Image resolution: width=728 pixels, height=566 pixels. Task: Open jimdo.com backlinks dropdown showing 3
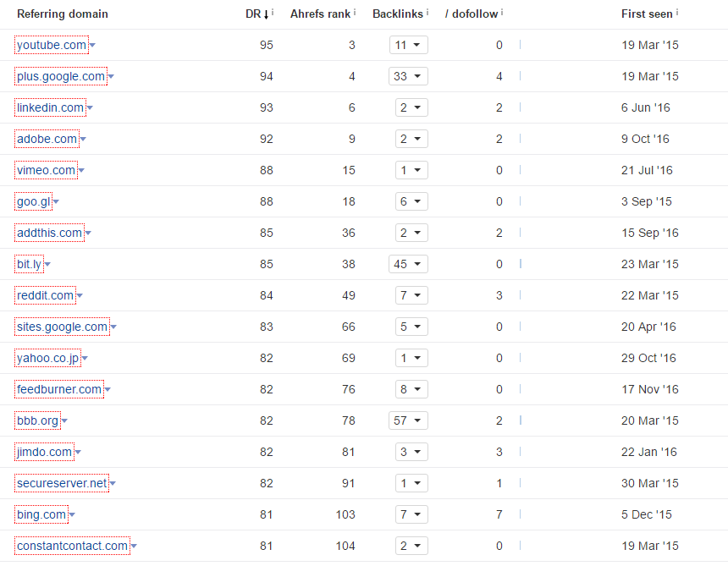[x=411, y=452]
